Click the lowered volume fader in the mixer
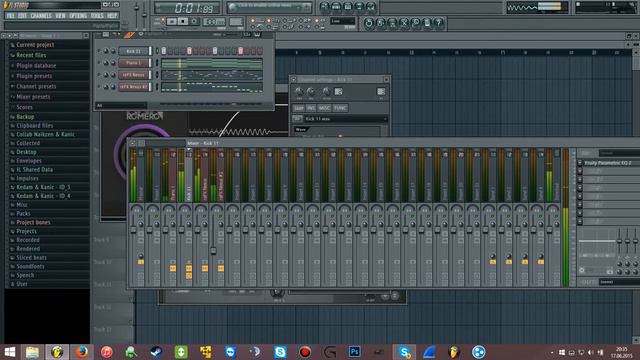The image size is (640, 360). tap(213, 251)
